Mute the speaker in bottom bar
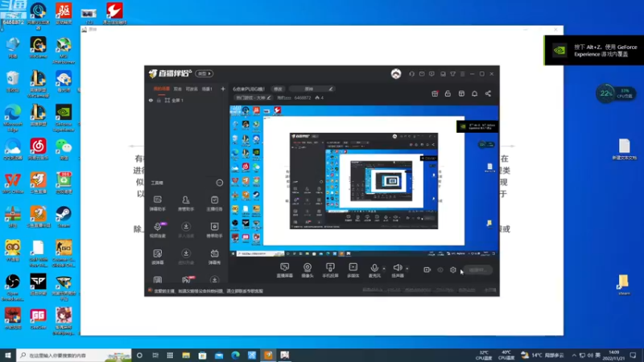Image resolution: width=644 pixels, height=362 pixels. (398, 270)
